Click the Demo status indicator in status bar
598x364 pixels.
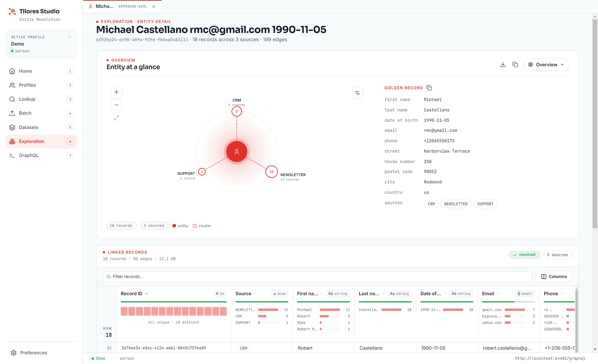coord(98,358)
